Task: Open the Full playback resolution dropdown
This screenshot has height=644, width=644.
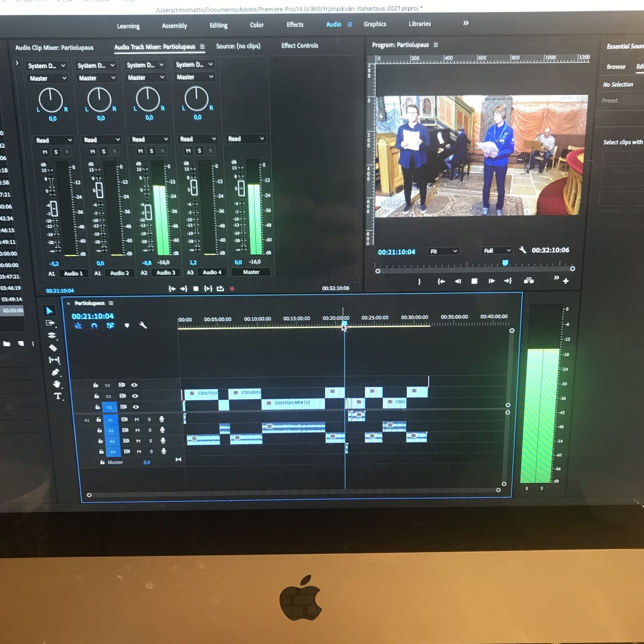Action: click(497, 251)
